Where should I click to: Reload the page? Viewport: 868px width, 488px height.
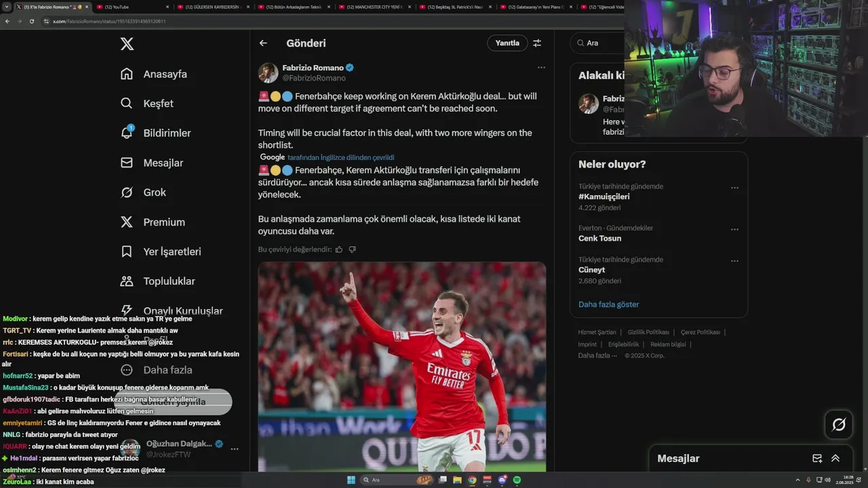[31, 21]
